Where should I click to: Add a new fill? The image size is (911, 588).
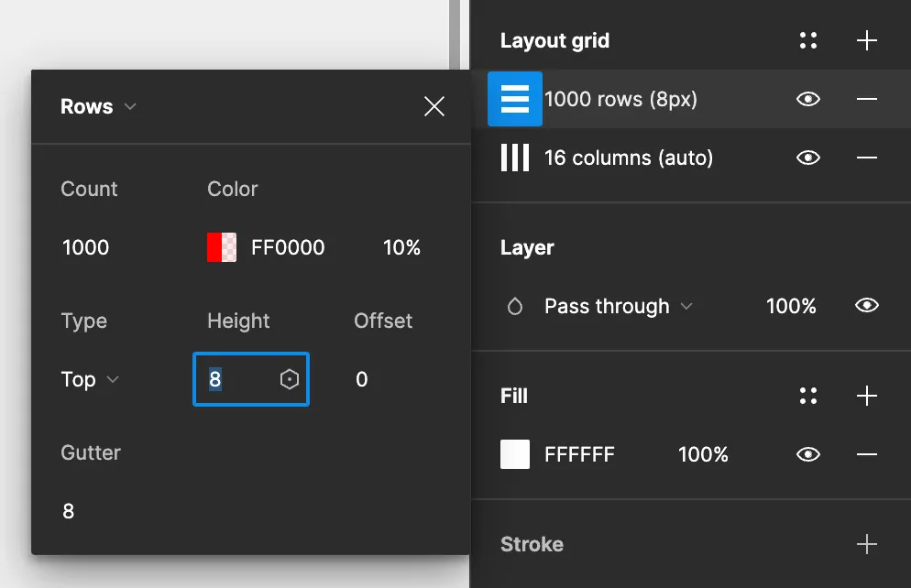[x=866, y=396]
